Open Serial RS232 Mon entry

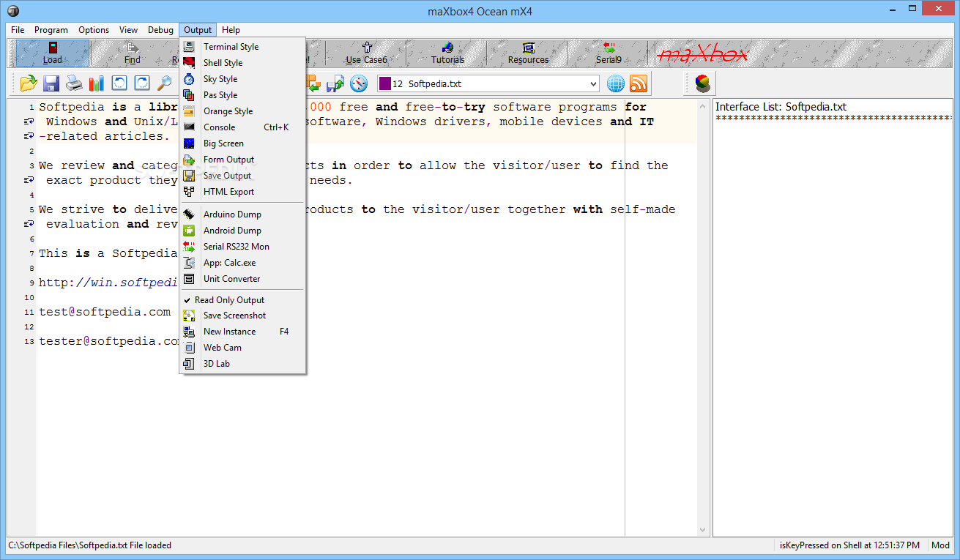(243, 247)
